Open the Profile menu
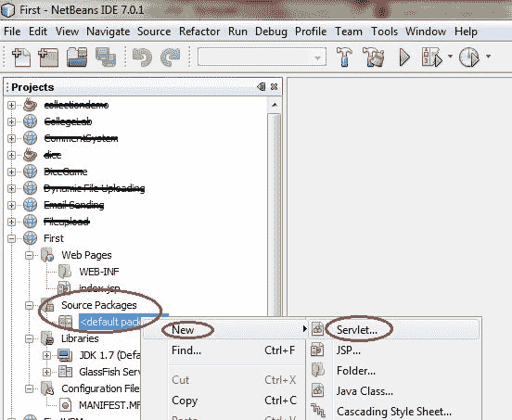The width and height of the screenshot is (512, 420). click(x=311, y=32)
